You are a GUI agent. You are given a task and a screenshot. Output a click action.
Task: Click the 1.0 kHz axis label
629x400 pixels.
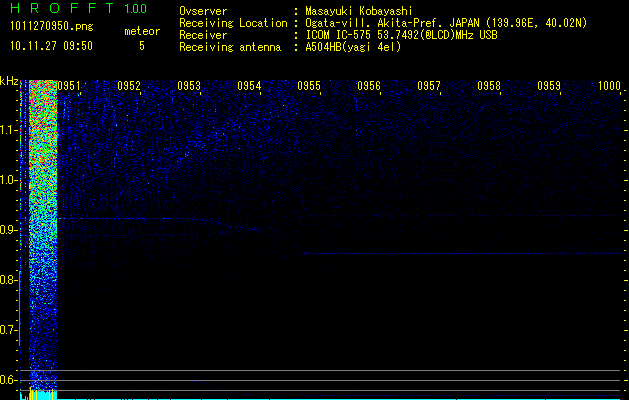click(9, 180)
